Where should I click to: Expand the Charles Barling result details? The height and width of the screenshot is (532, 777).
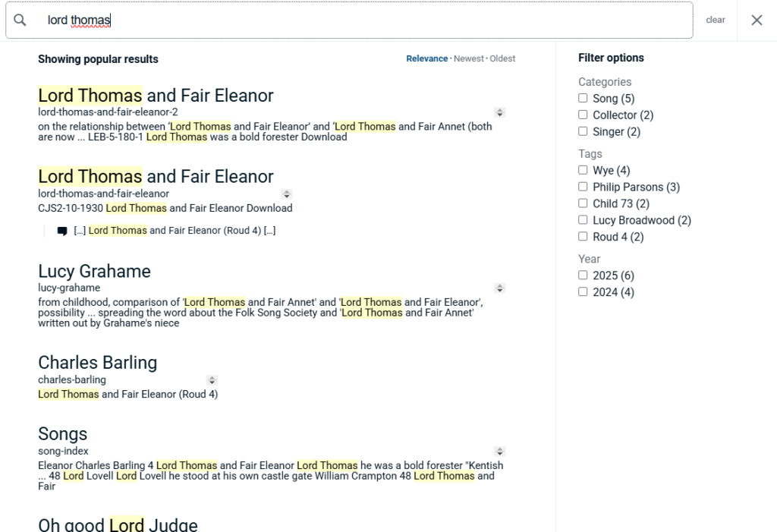212,380
